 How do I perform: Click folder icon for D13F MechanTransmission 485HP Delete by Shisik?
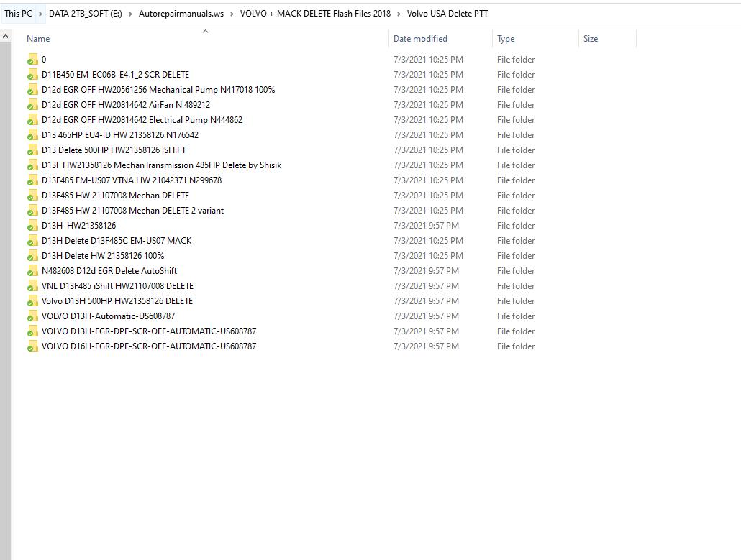coord(32,165)
